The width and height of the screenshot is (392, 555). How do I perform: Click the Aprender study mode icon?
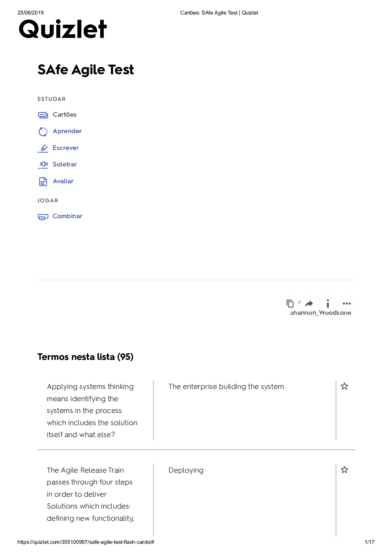click(x=43, y=131)
